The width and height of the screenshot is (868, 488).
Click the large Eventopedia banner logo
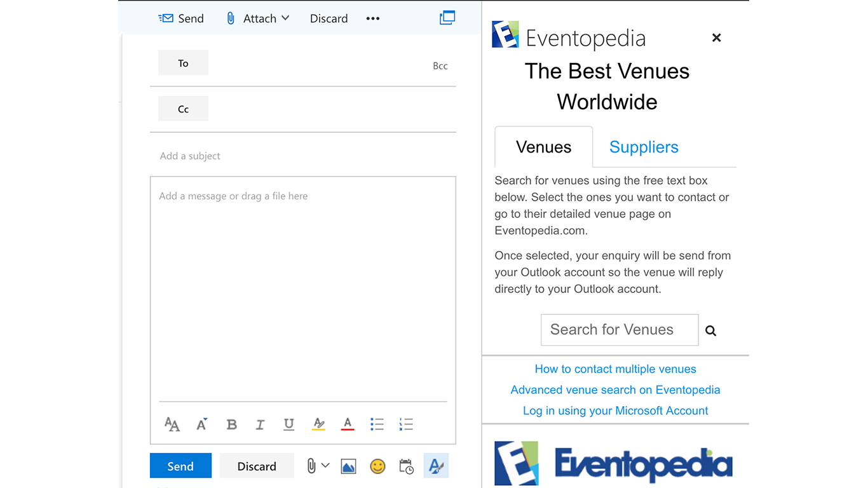click(x=614, y=463)
